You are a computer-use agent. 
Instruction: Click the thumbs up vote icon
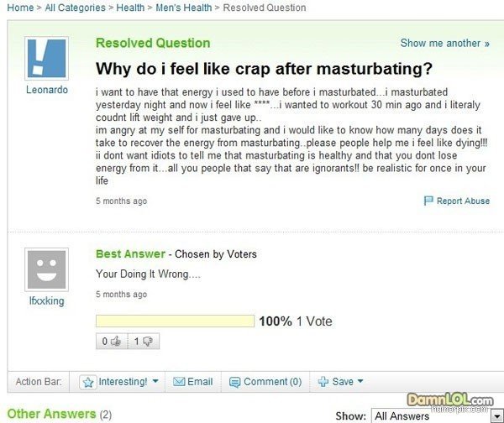(115, 342)
